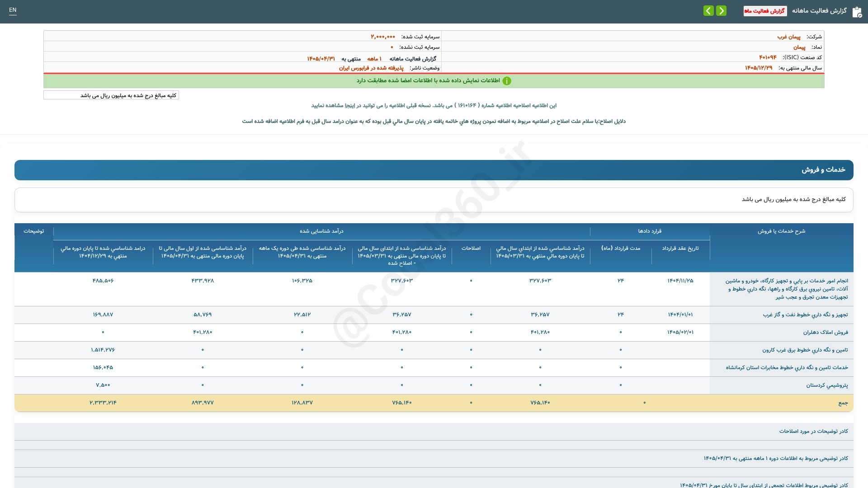Click total value ۸۹۳,۹۷۷

[203, 403]
